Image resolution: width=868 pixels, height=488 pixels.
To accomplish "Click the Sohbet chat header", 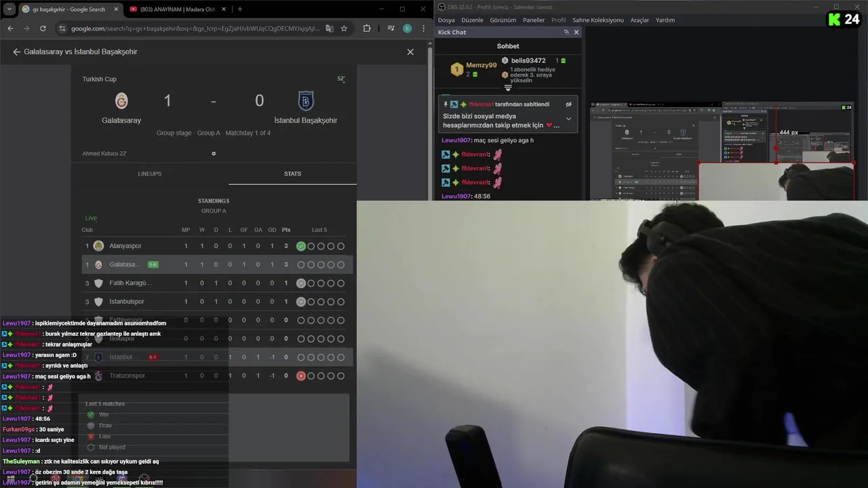I will [x=508, y=46].
